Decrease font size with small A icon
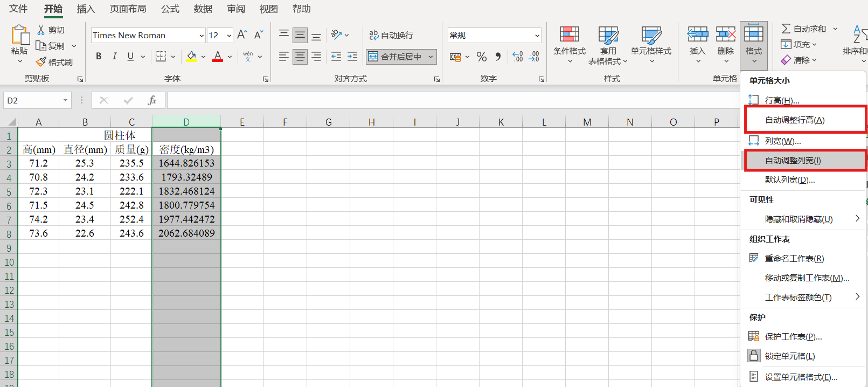 (x=259, y=34)
